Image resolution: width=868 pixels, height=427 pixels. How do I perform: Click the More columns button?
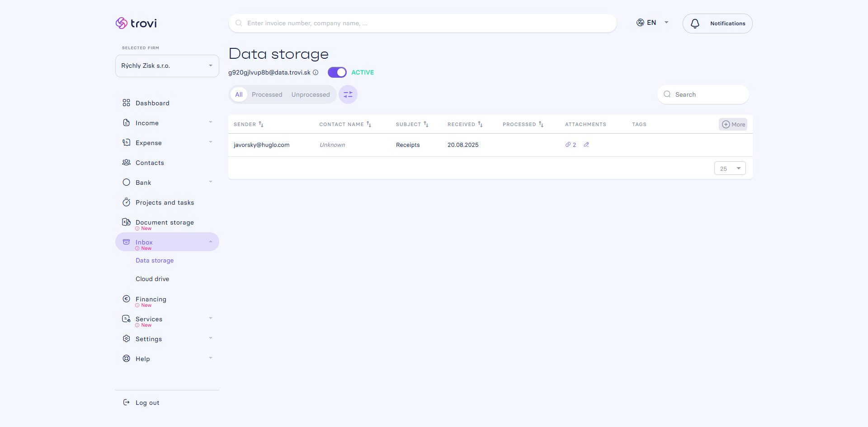[x=733, y=124]
